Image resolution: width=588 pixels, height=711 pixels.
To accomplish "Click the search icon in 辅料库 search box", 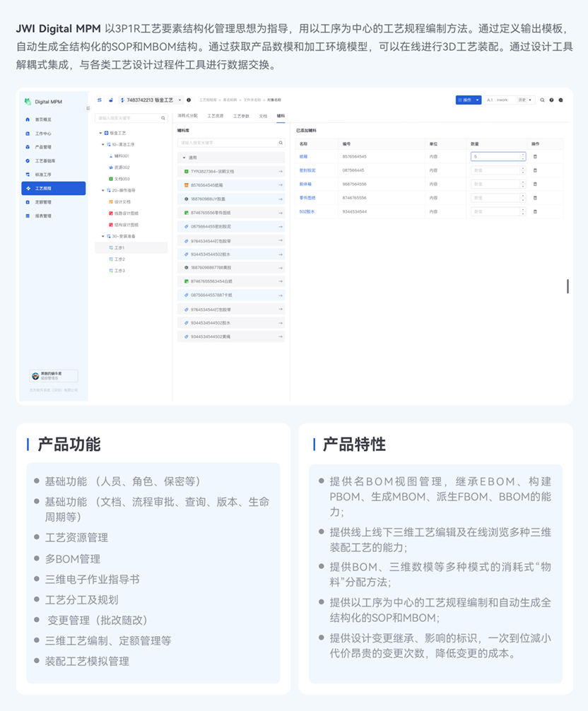I will point(281,143).
